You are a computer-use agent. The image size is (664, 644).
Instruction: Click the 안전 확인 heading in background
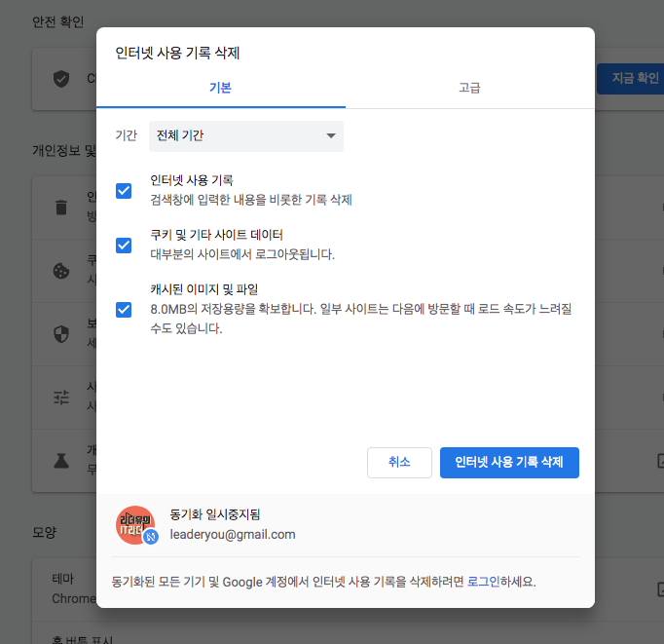[x=58, y=21]
